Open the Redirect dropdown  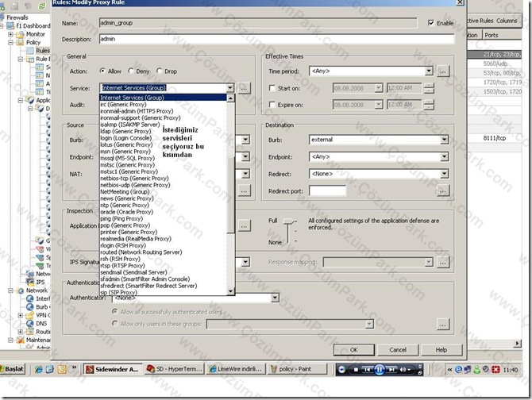tap(444, 174)
